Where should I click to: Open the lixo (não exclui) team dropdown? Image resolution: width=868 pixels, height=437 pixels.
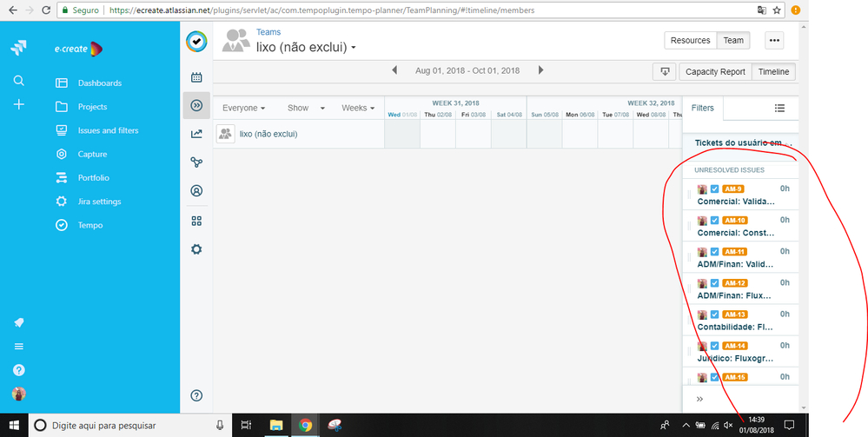click(306, 48)
